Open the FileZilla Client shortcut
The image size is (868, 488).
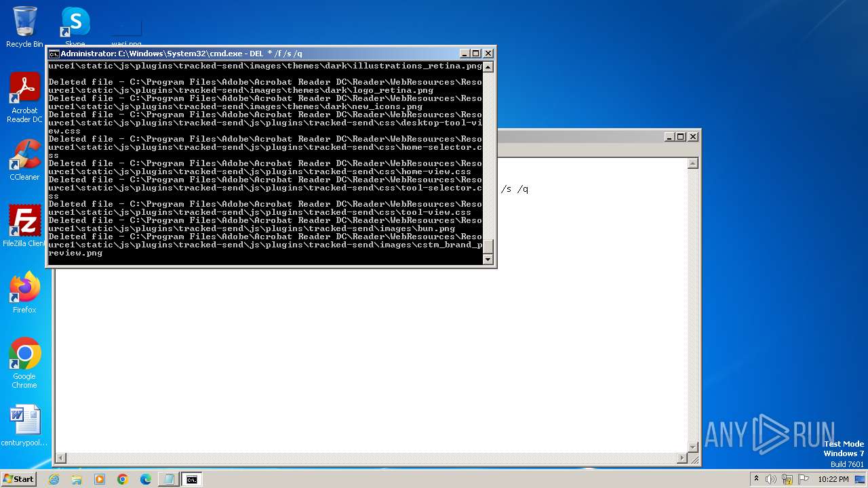(x=24, y=226)
